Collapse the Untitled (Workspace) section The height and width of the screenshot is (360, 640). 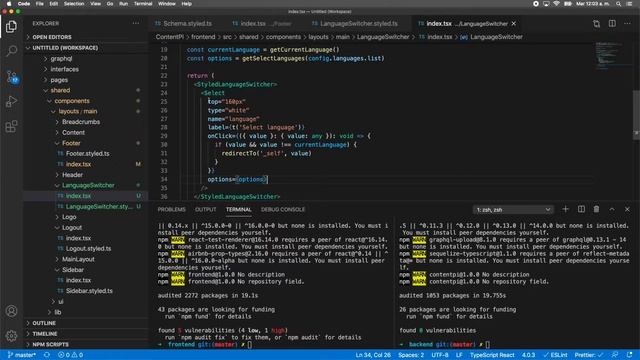(x=86, y=48)
